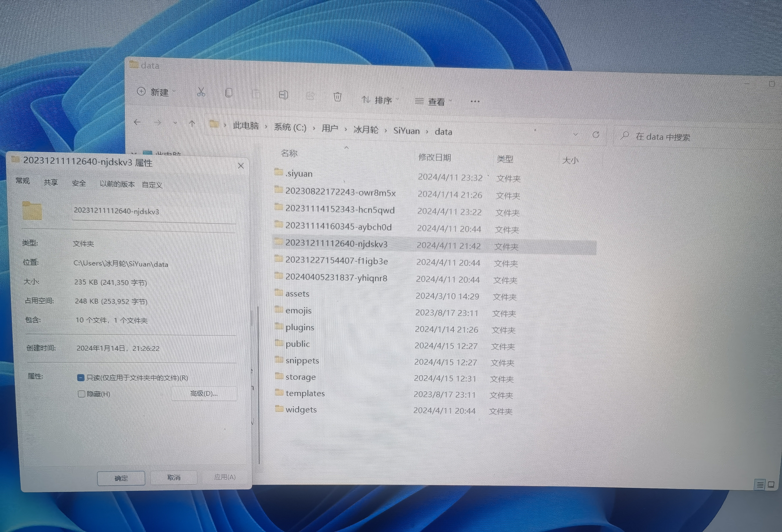Click the Refresh icon beside address bar
The image size is (782, 532).
point(596,135)
